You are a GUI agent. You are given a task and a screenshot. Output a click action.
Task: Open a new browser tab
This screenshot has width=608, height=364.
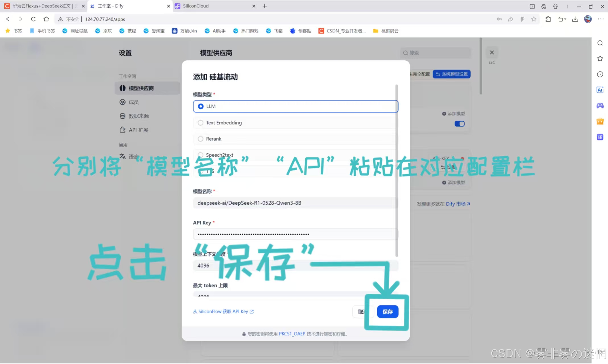coord(265,6)
